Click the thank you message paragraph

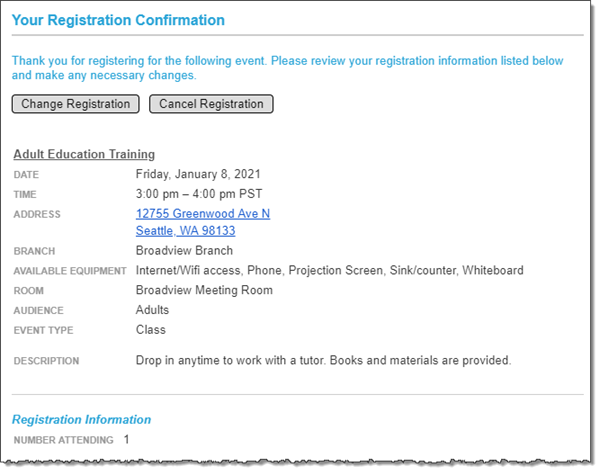click(287, 68)
